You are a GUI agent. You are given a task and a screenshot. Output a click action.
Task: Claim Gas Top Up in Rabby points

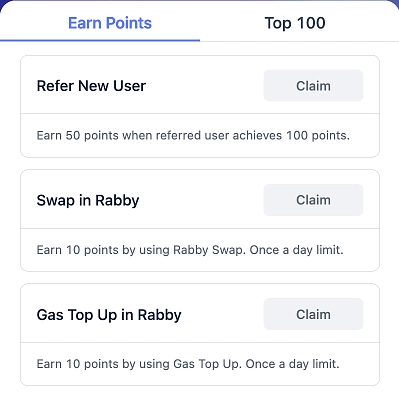pyautogui.click(x=313, y=314)
